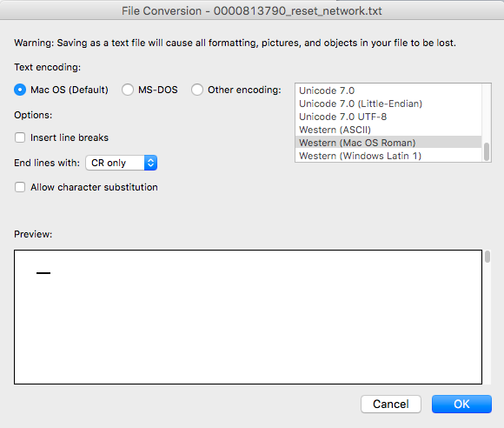Select the Other encoding radio button
This screenshot has height=428, width=504.
click(197, 90)
